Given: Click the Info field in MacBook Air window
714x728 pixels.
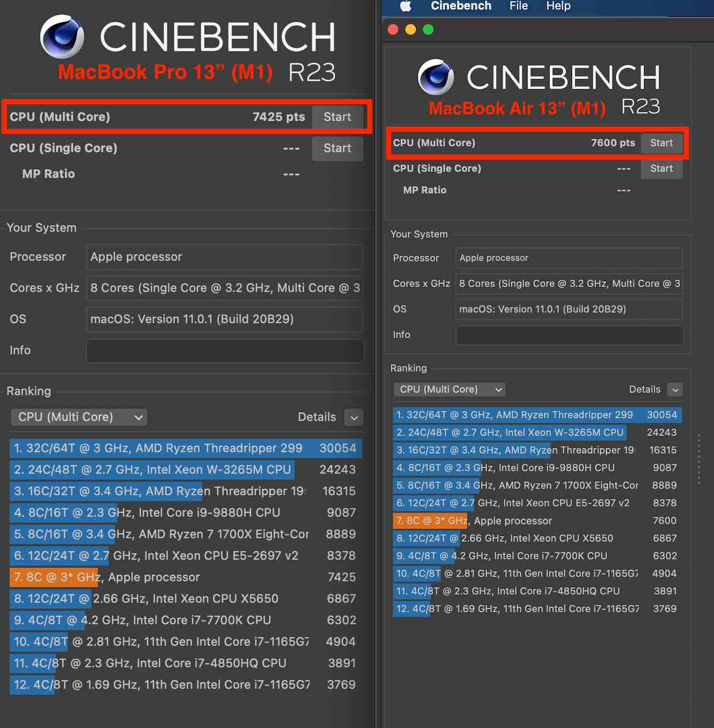Looking at the screenshot, I should coord(569,336).
